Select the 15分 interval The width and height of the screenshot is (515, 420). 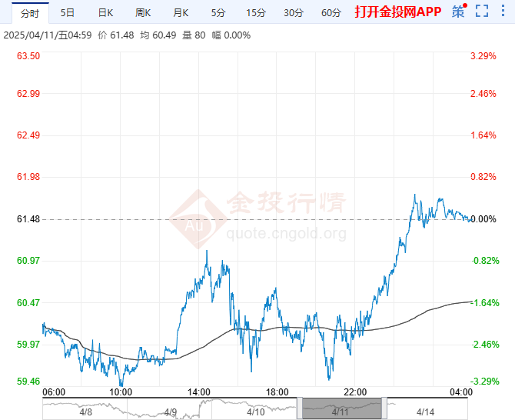click(x=256, y=12)
